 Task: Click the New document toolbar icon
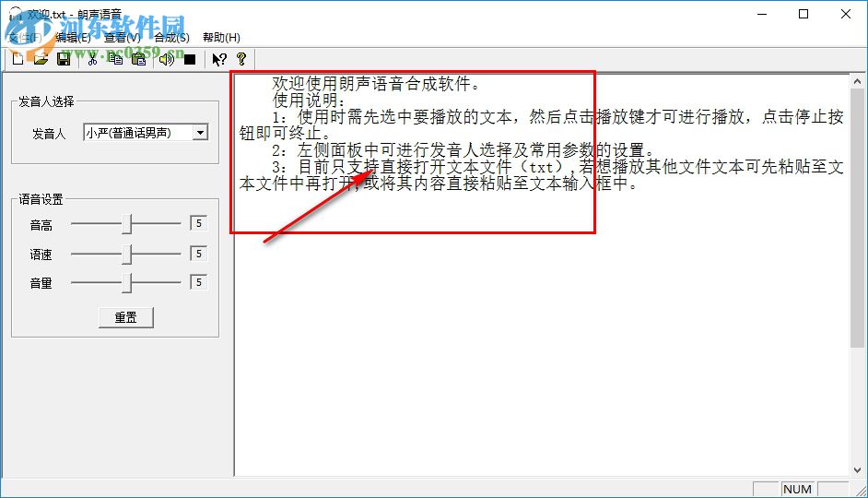coord(18,59)
